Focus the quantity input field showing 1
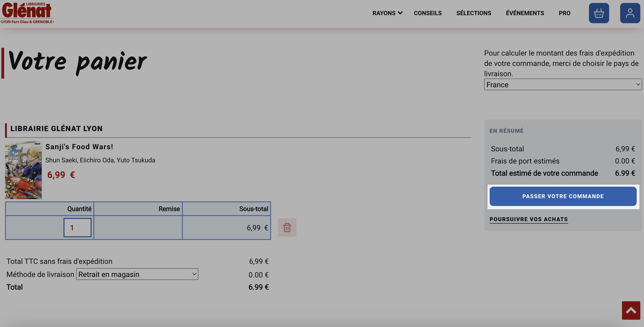 [x=78, y=228]
